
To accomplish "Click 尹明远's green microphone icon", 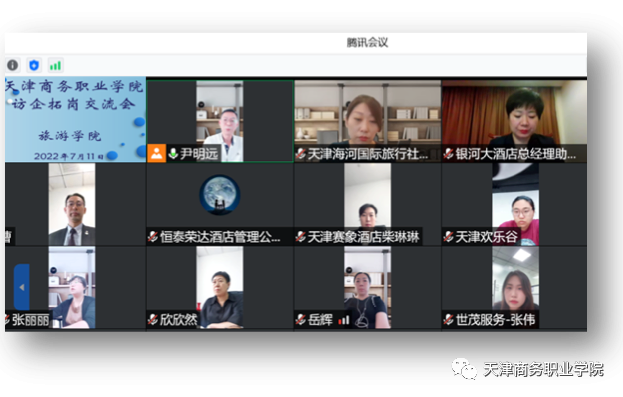I will click(173, 153).
